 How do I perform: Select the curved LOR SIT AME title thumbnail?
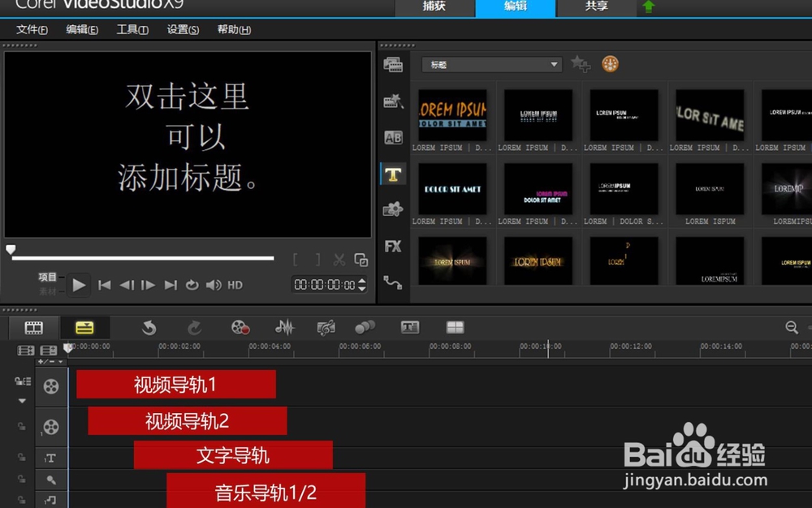710,115
